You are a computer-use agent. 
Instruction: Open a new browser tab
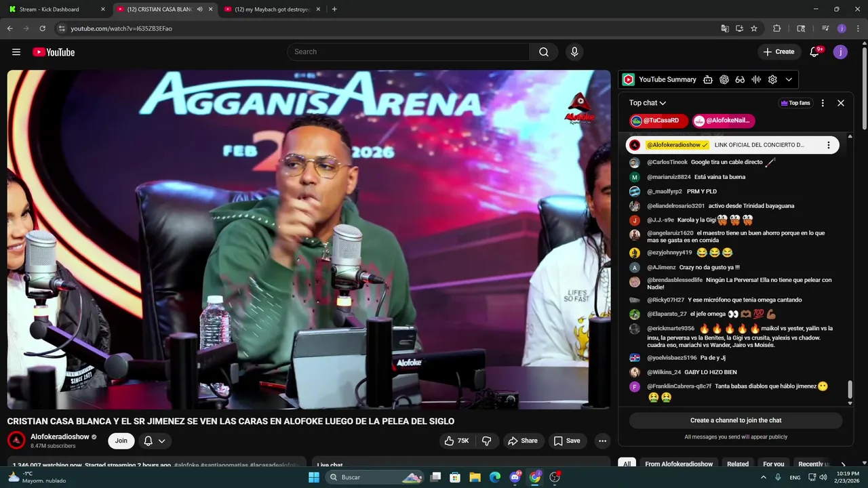(x=334, y=9)
